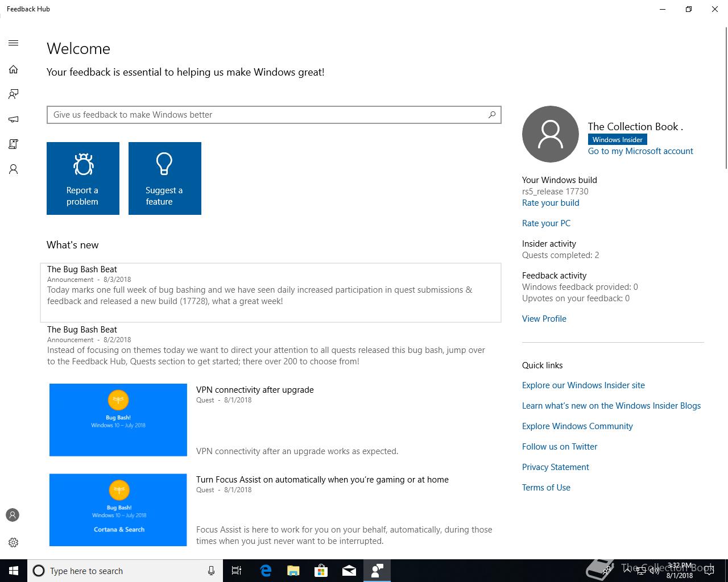Go to Home in the sidebar
The height and width of the screenshot is (582, 728).
pyautogui.click(x=14, y=69)
